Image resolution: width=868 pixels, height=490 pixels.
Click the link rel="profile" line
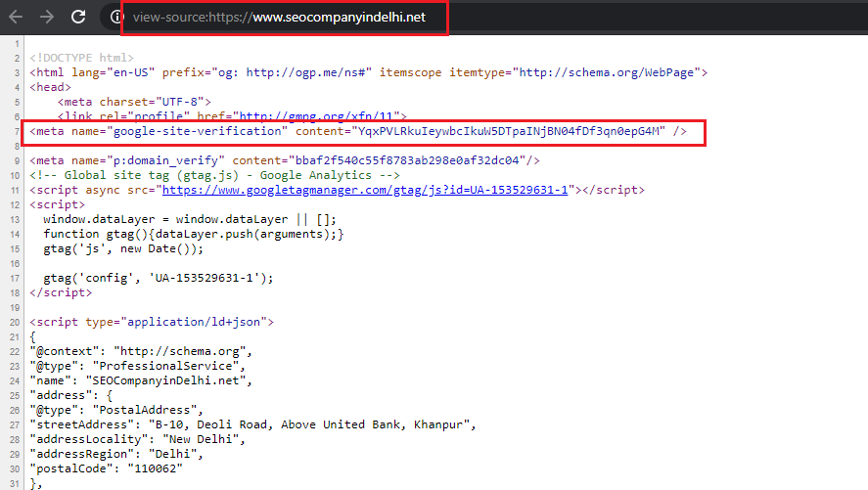tap(232, 115)
